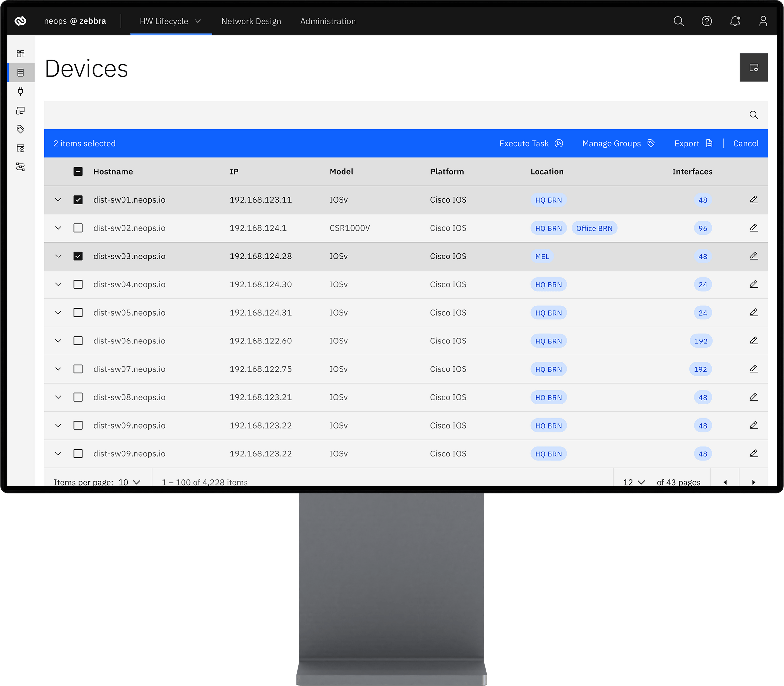This screenshot has height=686, width=784.
Task: Expand the dist-sw05.neops.io row chevron
Action: click(x=58, y=313)
